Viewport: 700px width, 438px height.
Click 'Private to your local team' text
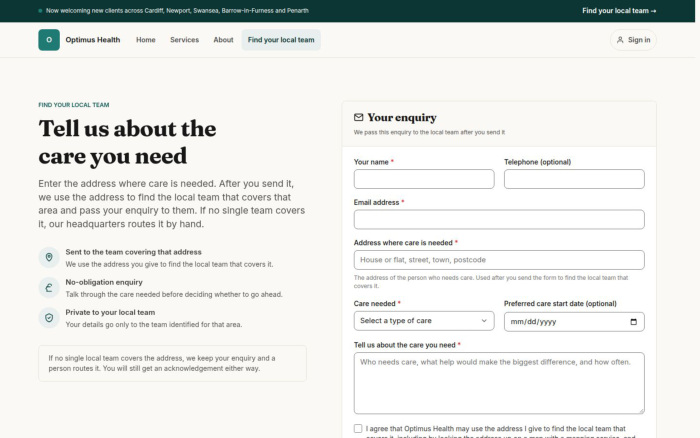coord(110,313)
